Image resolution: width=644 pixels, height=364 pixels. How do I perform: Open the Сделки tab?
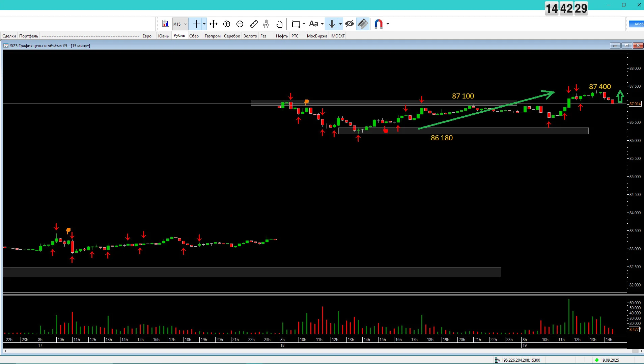[9, 36]
